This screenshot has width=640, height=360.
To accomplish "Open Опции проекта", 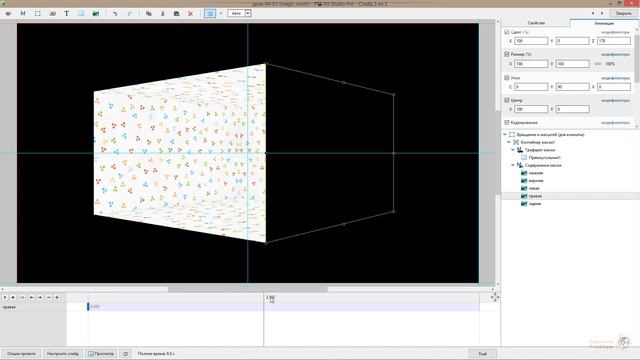I will click(x=21, y=353).
